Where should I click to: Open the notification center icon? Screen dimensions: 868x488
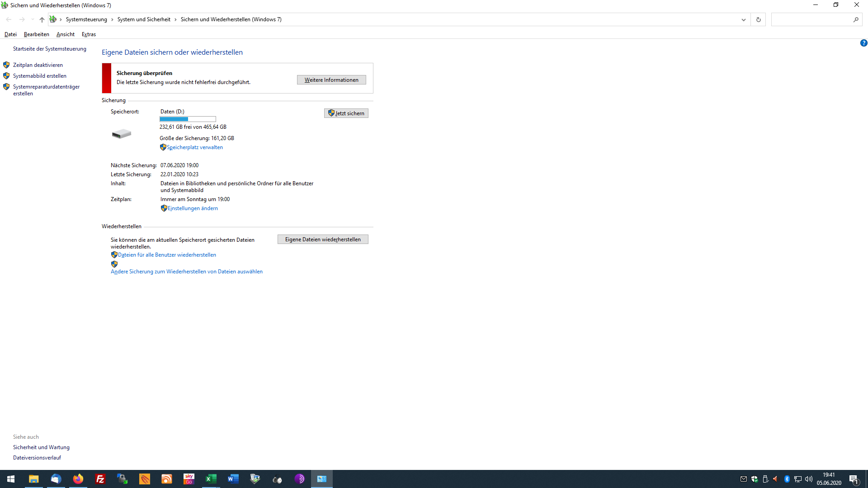tap(854, 479)
